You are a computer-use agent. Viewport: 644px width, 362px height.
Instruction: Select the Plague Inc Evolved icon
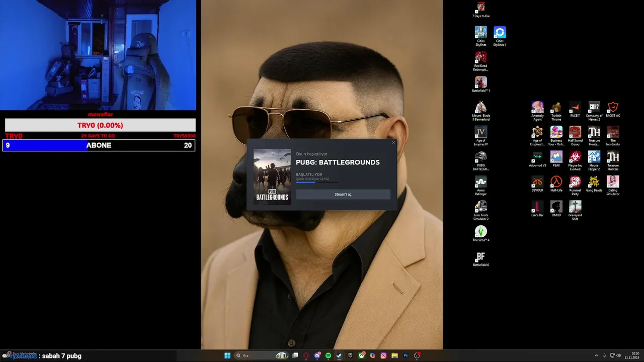pyautogui.click(x=575, y=161)
